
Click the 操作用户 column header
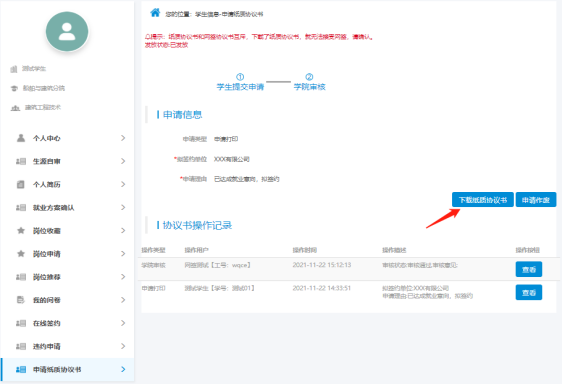click(196, 250)
